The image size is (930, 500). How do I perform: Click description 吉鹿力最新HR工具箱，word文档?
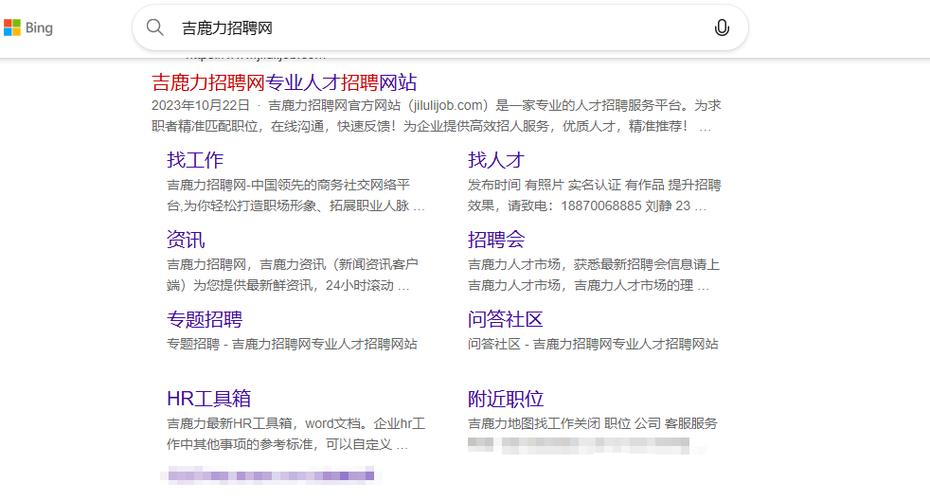click(x=296, y=423)
